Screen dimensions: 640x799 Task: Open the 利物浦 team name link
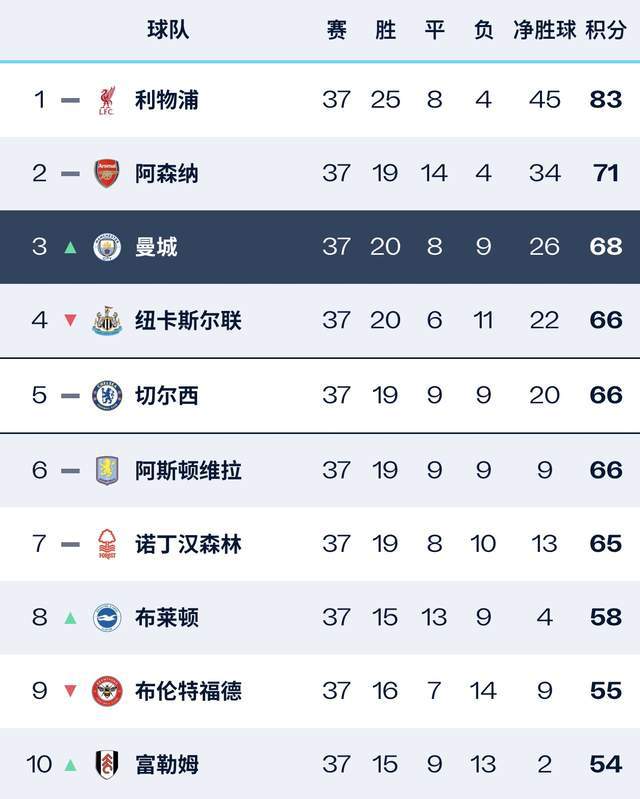tap(167, 100)
